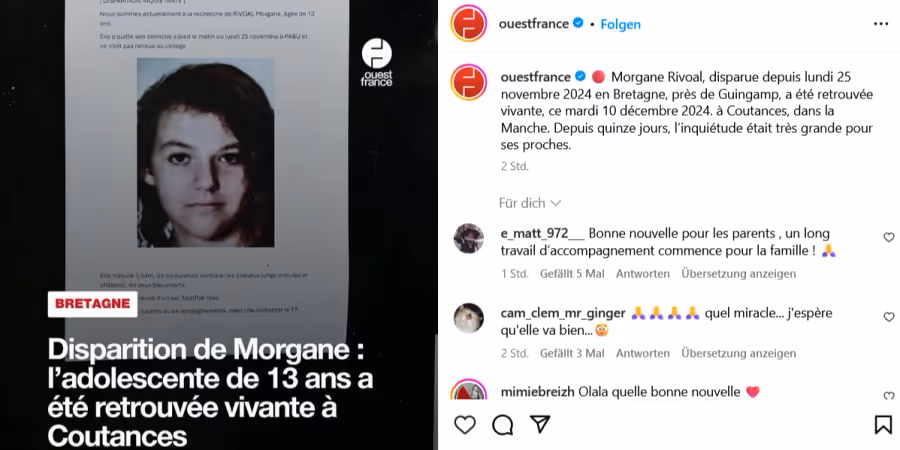Click Folgen to follow ouestfrance
Screen dimensions: 900x450
[620, 24]
